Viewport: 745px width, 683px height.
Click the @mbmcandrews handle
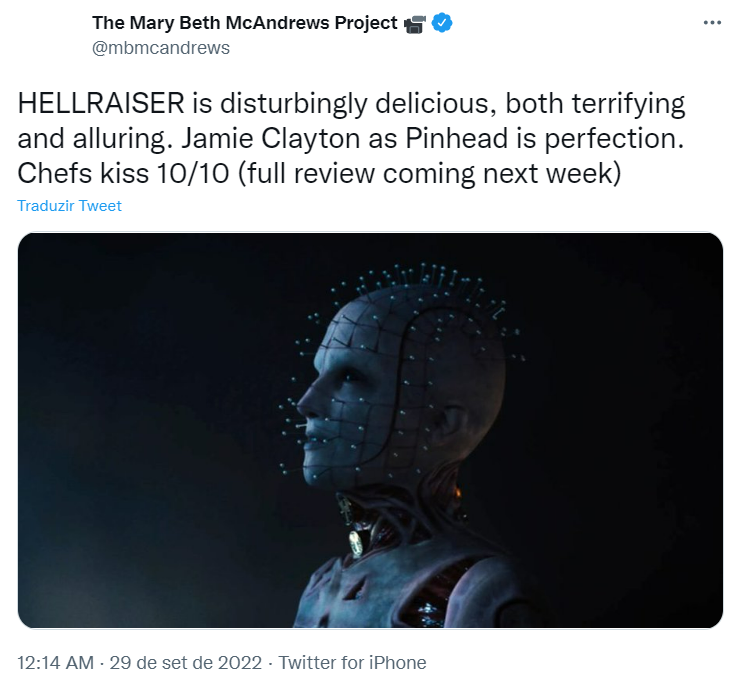[x=160, y=48]
